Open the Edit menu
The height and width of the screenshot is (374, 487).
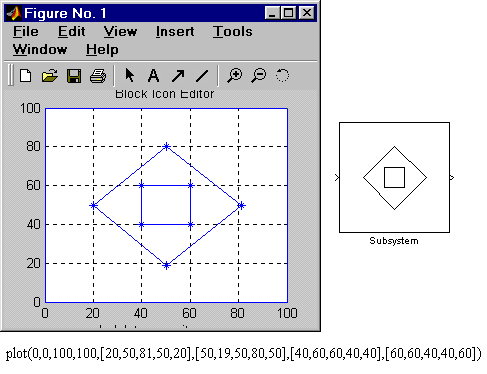coord(71,32)
